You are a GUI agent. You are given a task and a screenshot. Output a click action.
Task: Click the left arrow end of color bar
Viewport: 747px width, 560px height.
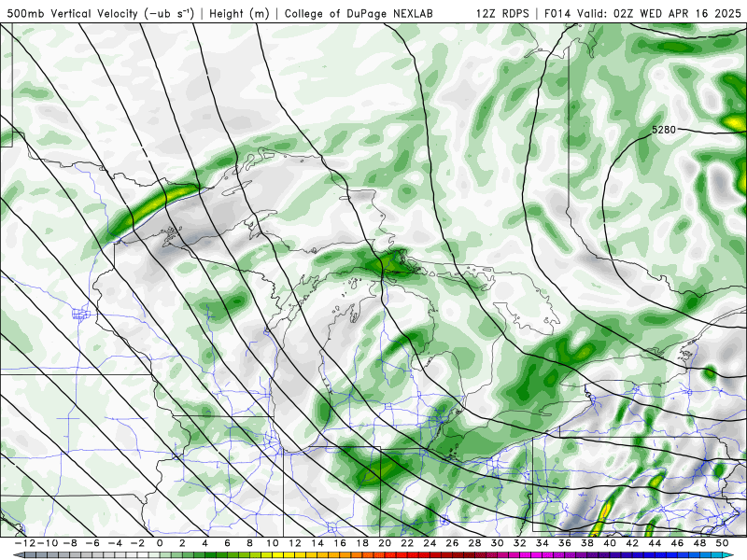click(18, 554)
